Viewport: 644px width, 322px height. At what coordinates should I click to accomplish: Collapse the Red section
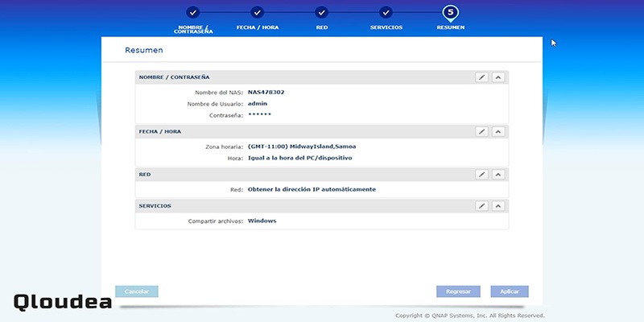(498, 175)
